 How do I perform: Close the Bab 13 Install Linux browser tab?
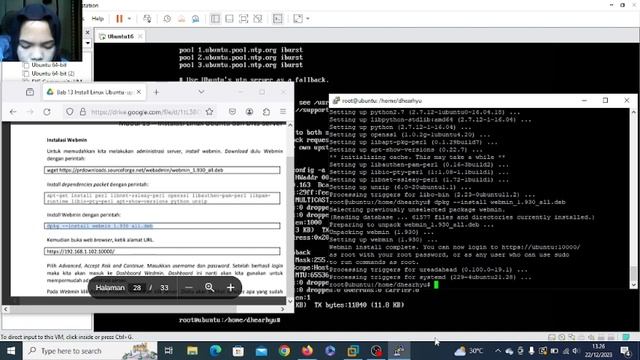coord(139,92)
